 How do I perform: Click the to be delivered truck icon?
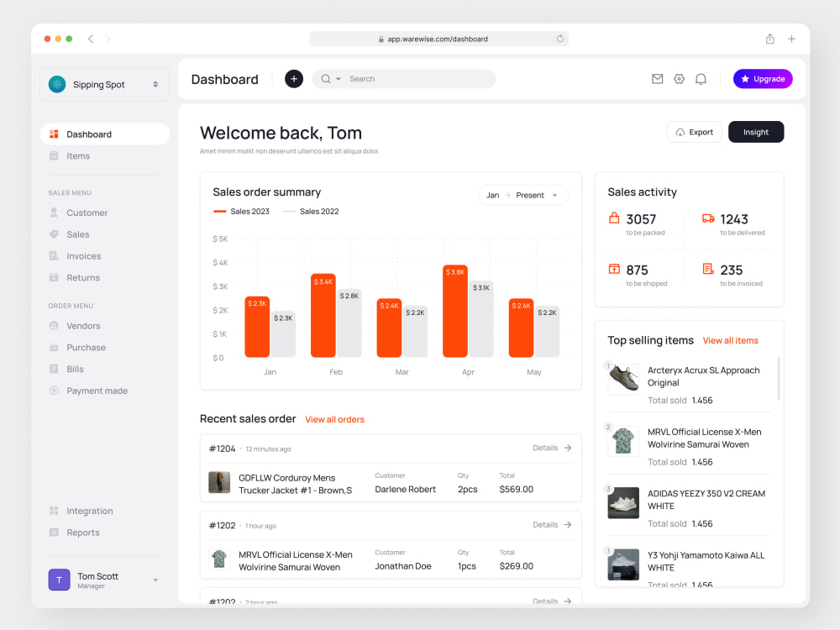[708, 218]
